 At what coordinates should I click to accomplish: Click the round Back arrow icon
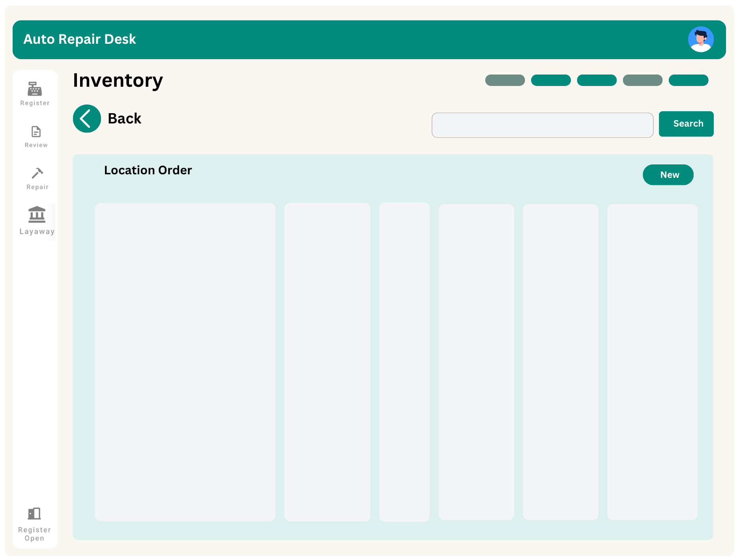pyautogui.click(x=87, y=119)
